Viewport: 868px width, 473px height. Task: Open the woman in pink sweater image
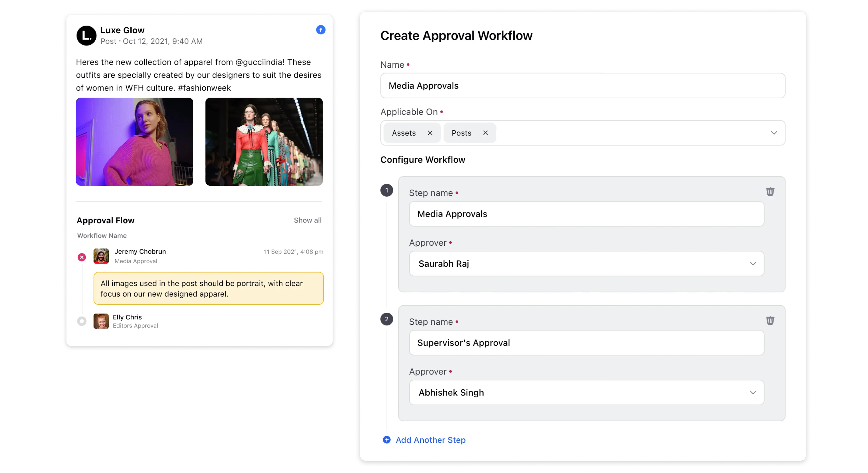click(134, 142)
